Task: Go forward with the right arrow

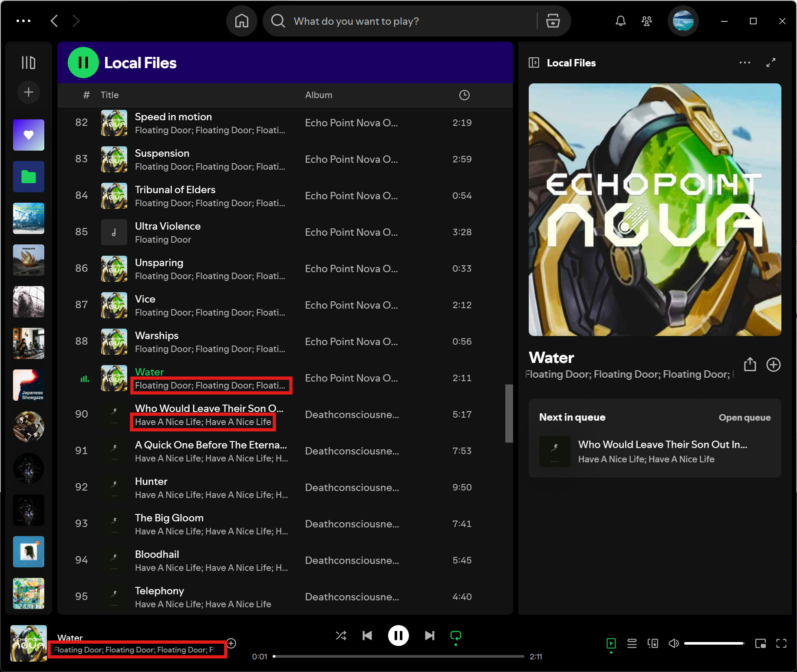Action: pyautogui.click(x=76, y=21)
